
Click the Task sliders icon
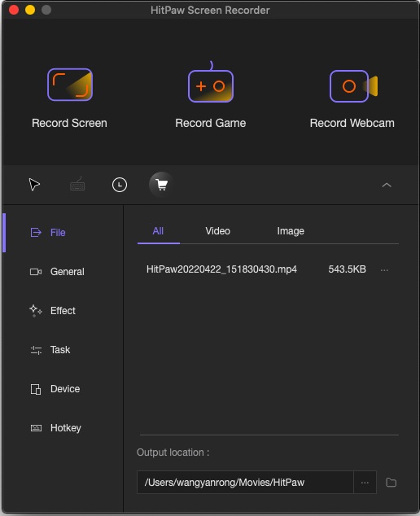tap(36, 350)
